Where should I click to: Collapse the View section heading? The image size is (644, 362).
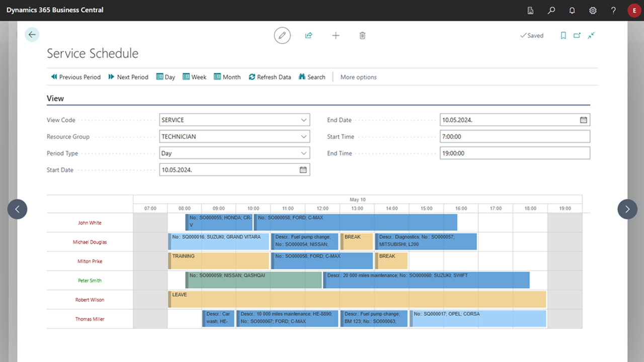point(55,99)
